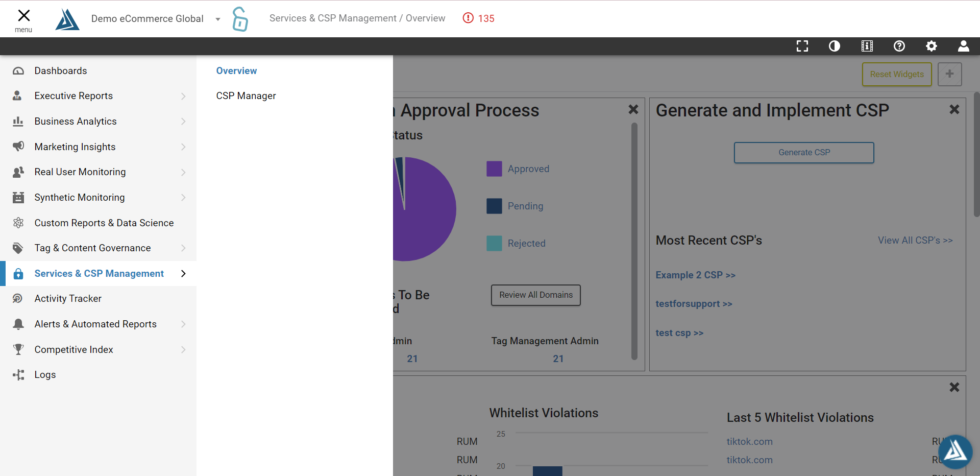Click the Activity Tracker radar icon
The width and height of the screenshot is (980, 476).
click(x=18, y=298)
